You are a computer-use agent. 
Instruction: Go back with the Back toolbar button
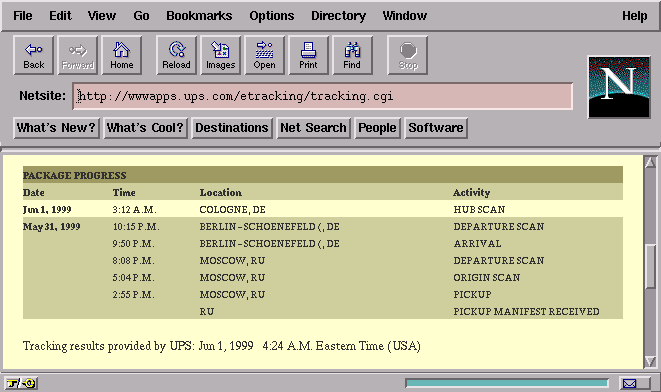34,55
